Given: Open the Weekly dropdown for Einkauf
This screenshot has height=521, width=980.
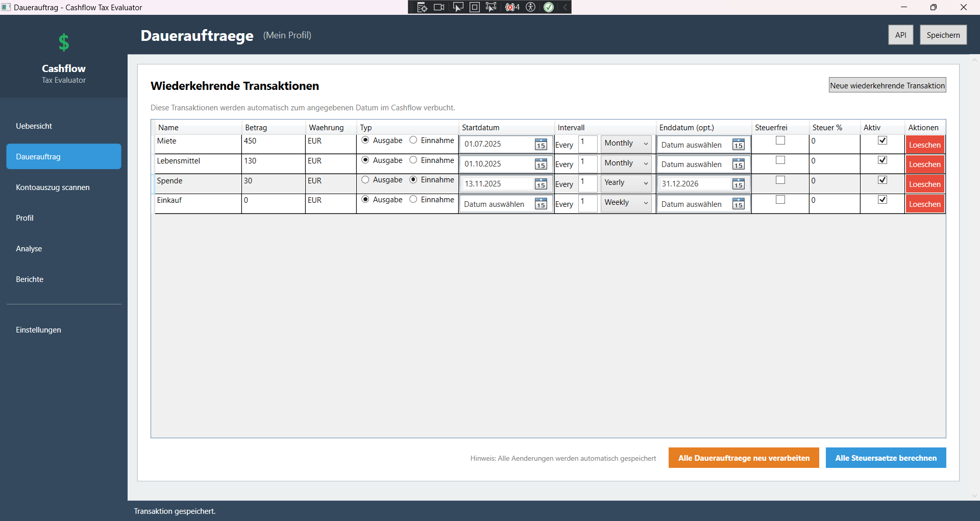Looking at the screenshot, I should pyautogui.click(x=625, y=202).
